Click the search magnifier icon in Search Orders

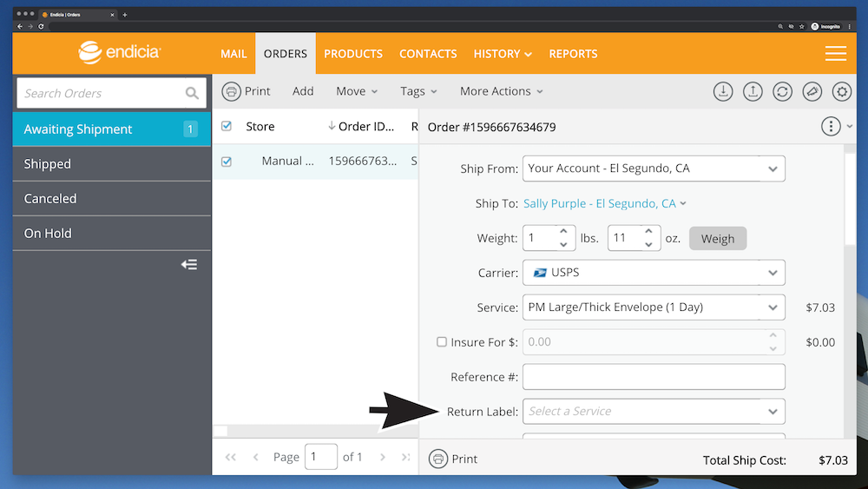[x=192, y=93]
